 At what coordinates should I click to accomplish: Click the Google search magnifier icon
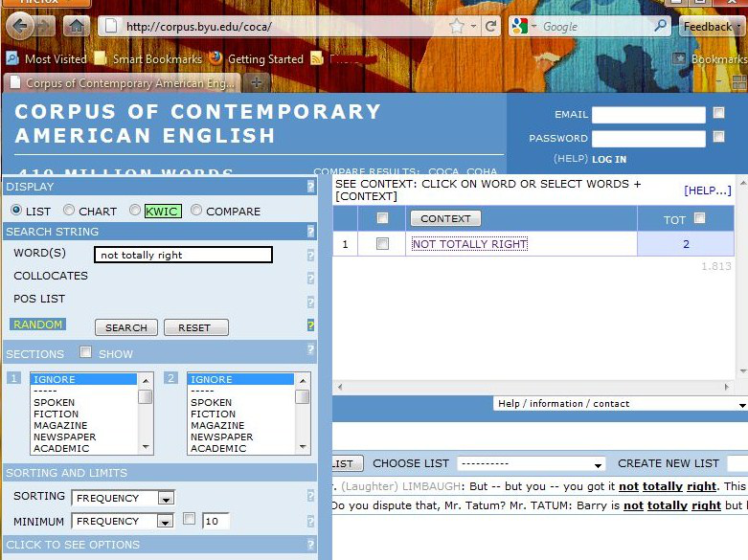pos(660,26)
